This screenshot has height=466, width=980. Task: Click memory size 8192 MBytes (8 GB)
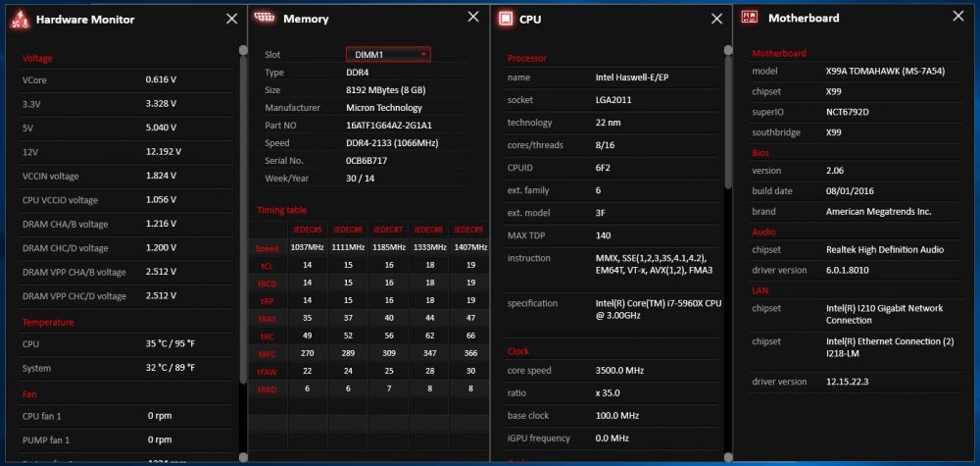tap(385, 90)
